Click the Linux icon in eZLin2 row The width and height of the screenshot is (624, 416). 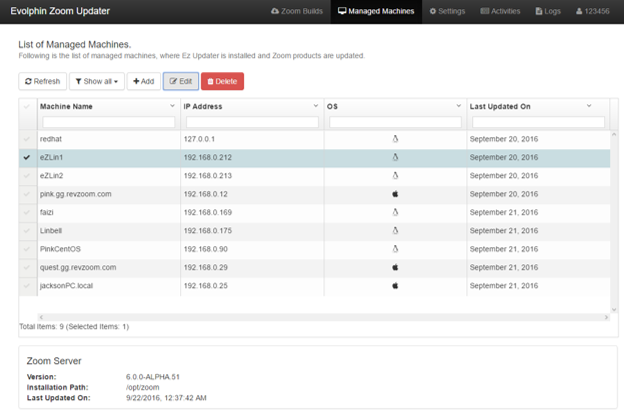395,176
